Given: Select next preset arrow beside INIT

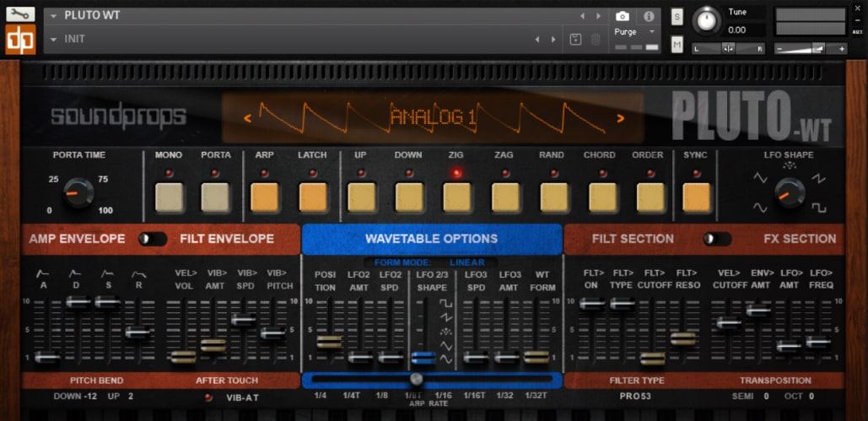Looking at the screenshot, I should pos(553,40).
